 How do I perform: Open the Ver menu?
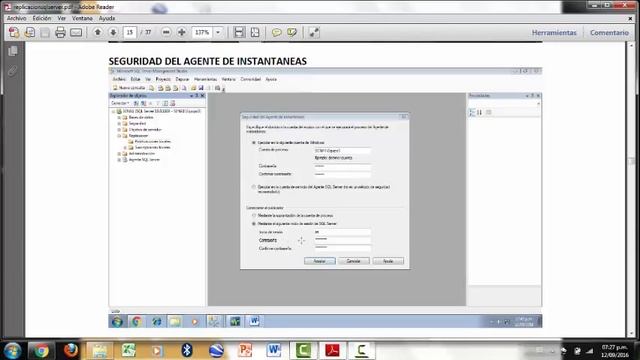point(61,18)
